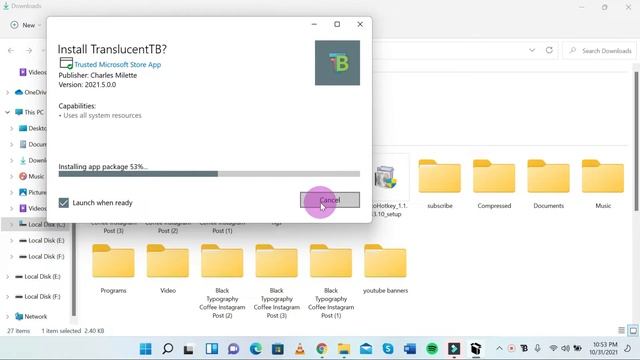Click the Cancel button in installer
This screenshot has height=360, width=640.
(330, 200)
